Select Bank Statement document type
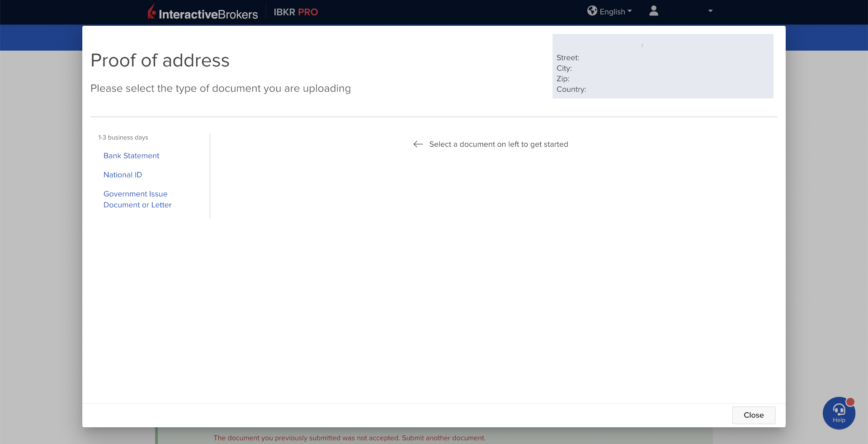The width and height of the screenshot is (868, 444). coord(131,156)
